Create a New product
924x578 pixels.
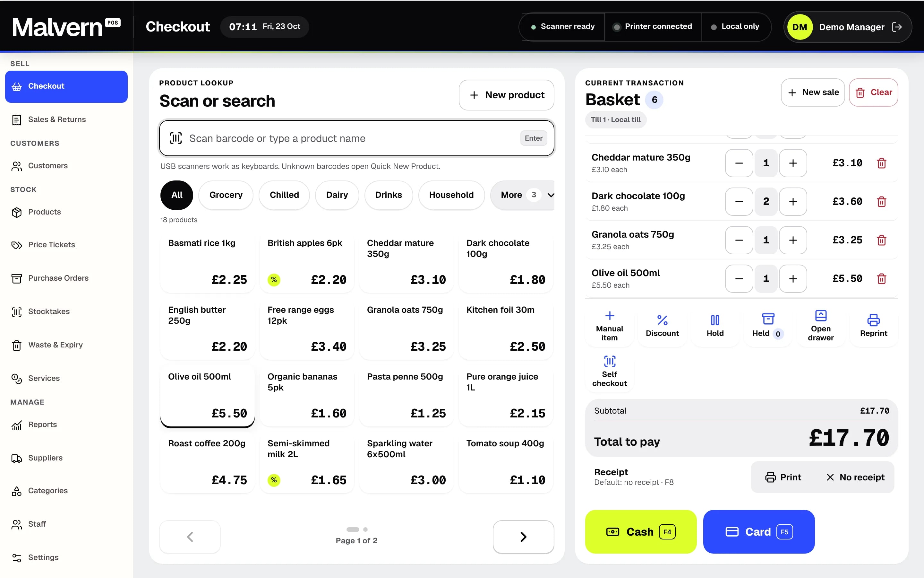click(506, 95)
